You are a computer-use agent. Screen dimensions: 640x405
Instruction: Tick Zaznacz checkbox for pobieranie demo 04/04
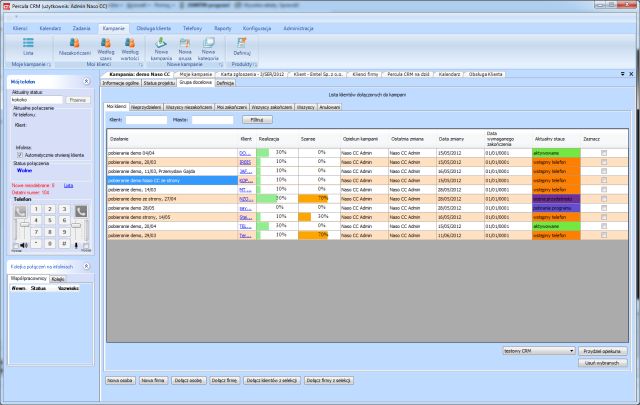(x=604, y=153)
